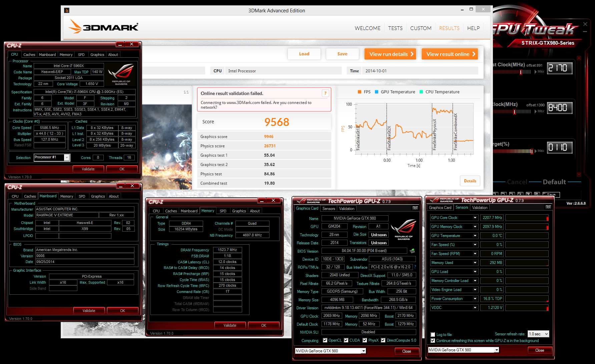Expand the Memory Used sensor dropdown
The width and height of the screenshot is (595, 364).
(x=475, y=263)
